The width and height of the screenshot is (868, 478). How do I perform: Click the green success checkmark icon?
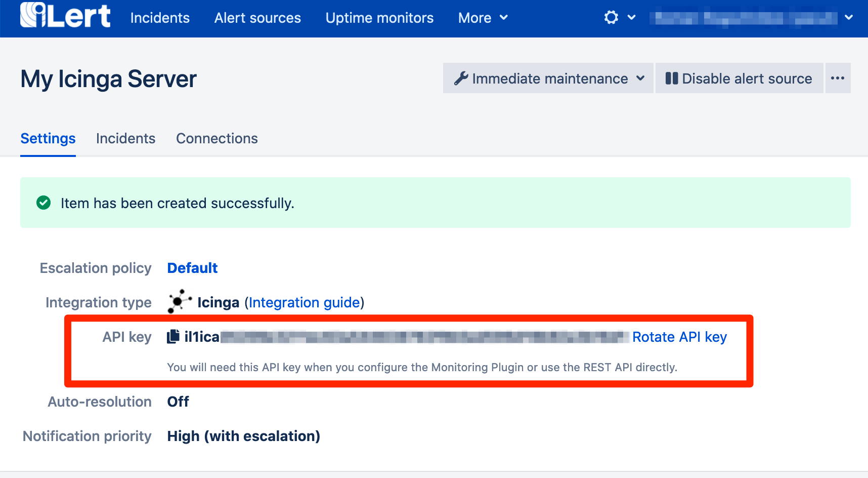[44, 203]
